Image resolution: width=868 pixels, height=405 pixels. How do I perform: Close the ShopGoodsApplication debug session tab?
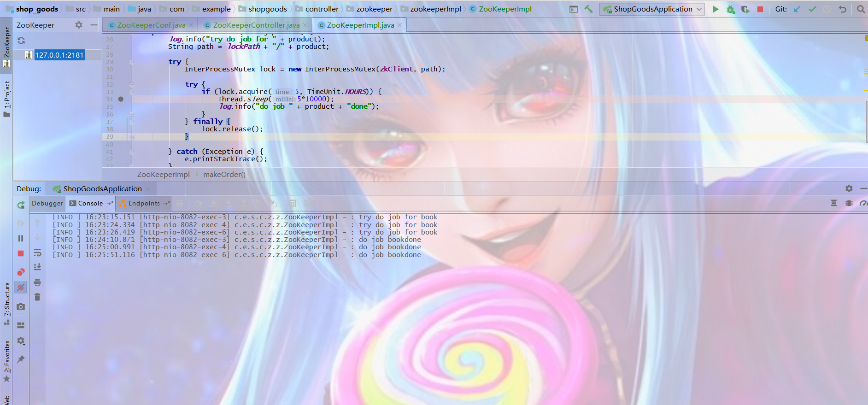pos(147,189)
